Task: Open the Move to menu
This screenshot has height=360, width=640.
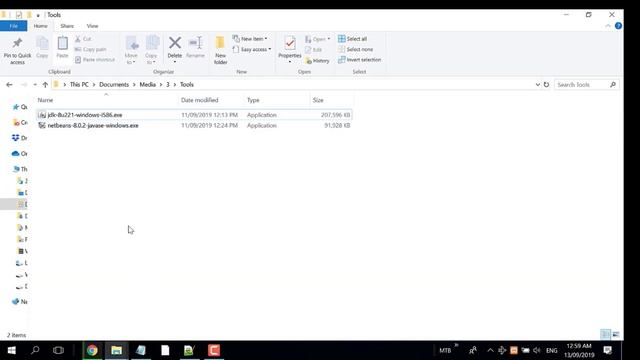Action: click(x=131, y=51)
